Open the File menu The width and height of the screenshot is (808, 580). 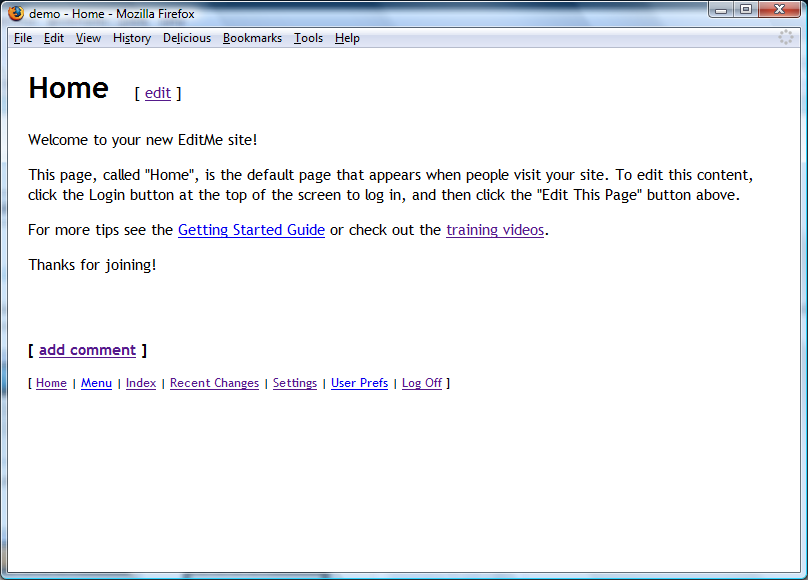click(23, 38)
